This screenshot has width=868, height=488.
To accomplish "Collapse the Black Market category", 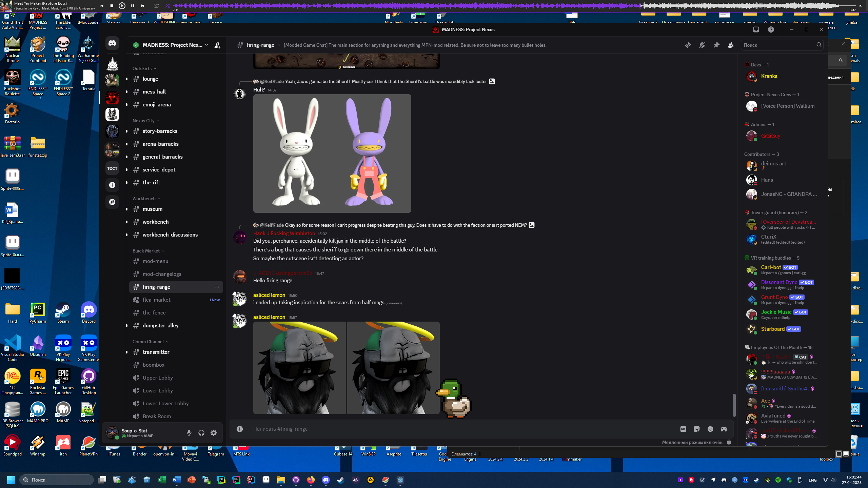I will point(149,251).
